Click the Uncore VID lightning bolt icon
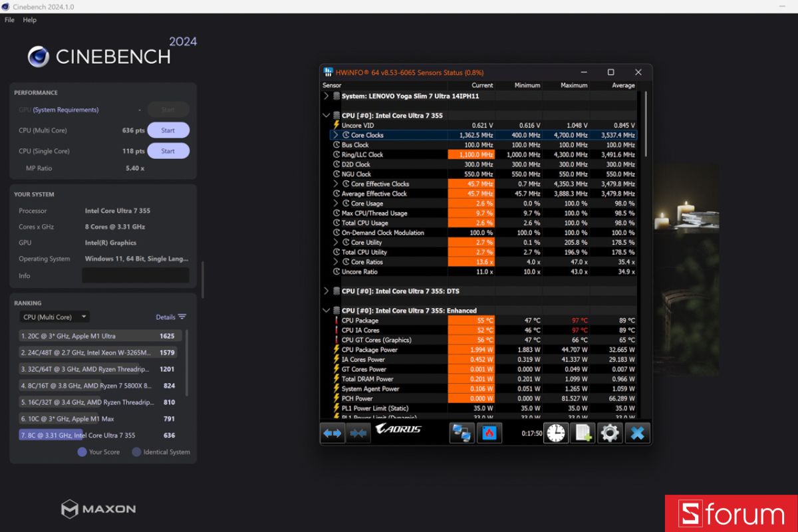798x532 pixels. click(336, 125)
